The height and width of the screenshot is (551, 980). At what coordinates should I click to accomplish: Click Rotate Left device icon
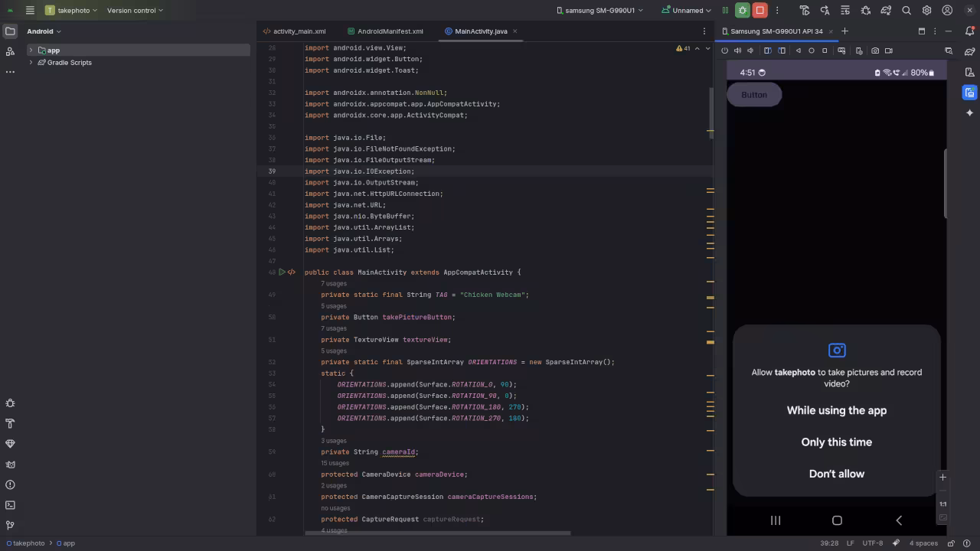(x=767, y=51)
